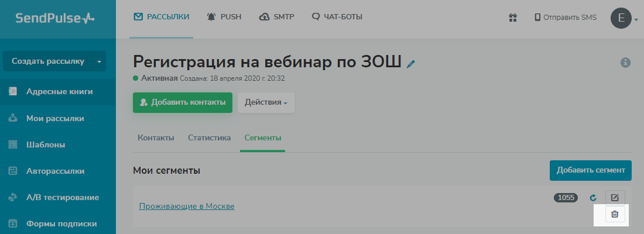Go to Формы подписки in sidebar
Viewport: 644px width, 234px height.
[58, 223]
